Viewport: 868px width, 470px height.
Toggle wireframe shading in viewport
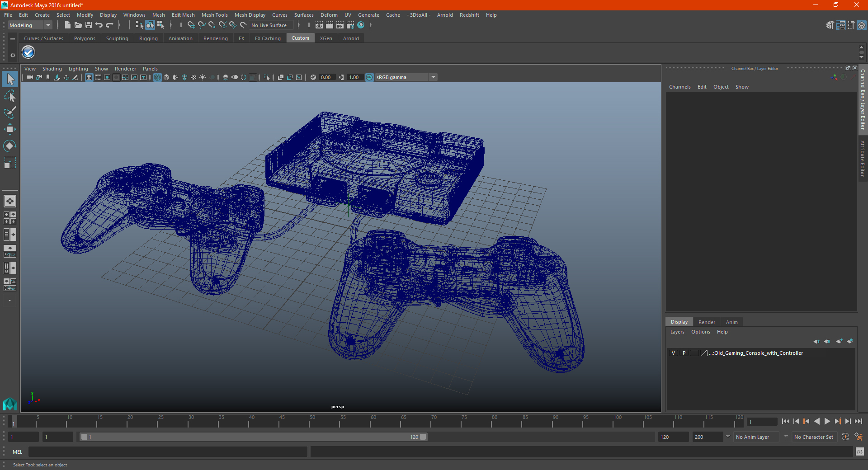point(157,77)
